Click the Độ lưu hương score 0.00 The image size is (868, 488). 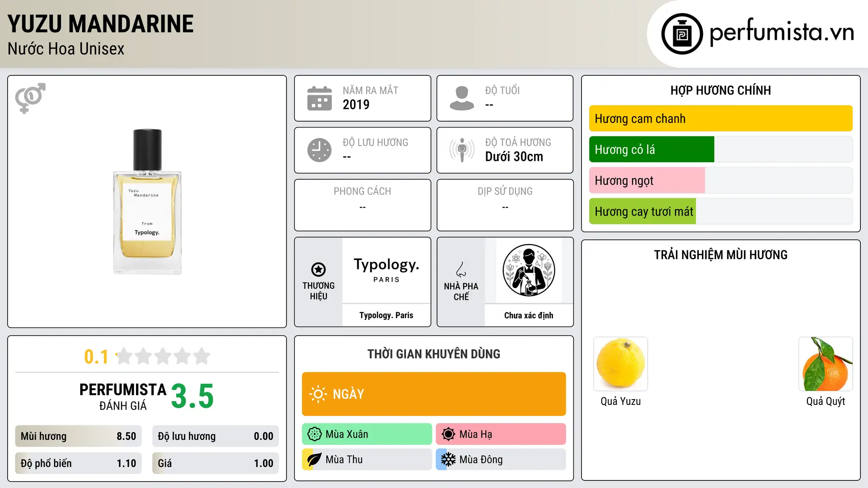[x=264, y=436]
